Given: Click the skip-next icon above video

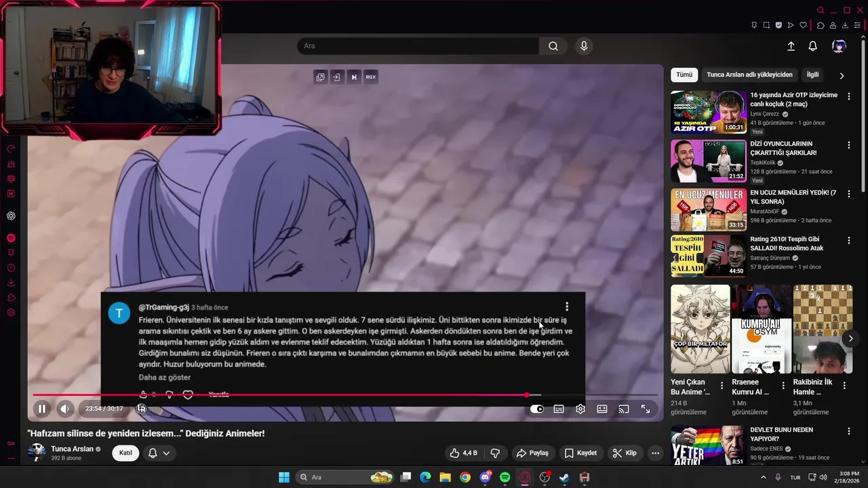Looking at the screenshot, I should [353, 77].
